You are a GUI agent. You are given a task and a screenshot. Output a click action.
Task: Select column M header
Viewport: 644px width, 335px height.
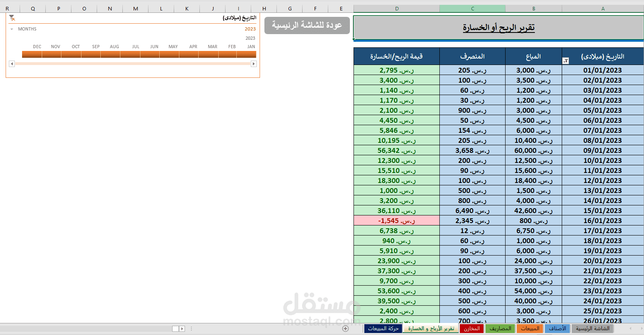[136, 8]
